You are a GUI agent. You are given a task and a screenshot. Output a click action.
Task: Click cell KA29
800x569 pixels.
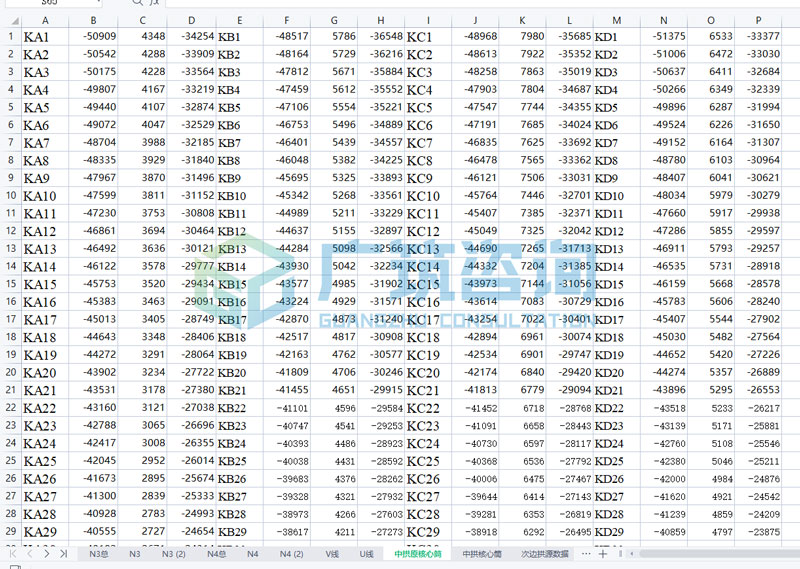pyautogui.click(x=45, y=532)
